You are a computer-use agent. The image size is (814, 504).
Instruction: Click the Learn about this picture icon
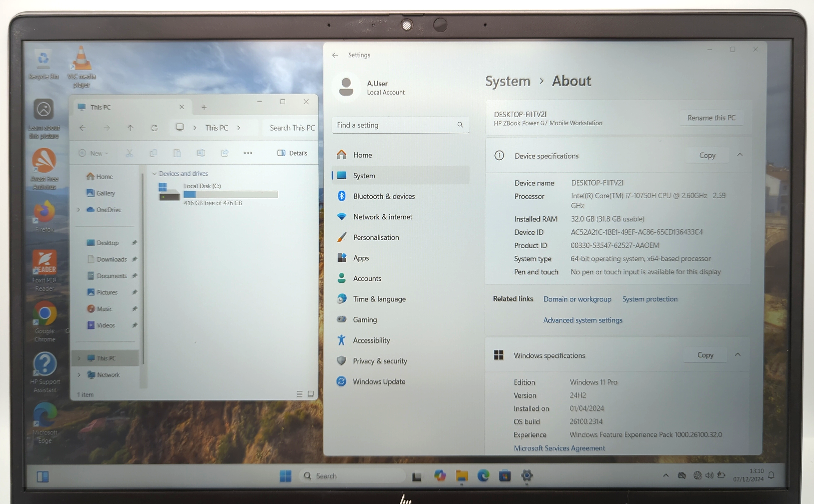(43, 119)
